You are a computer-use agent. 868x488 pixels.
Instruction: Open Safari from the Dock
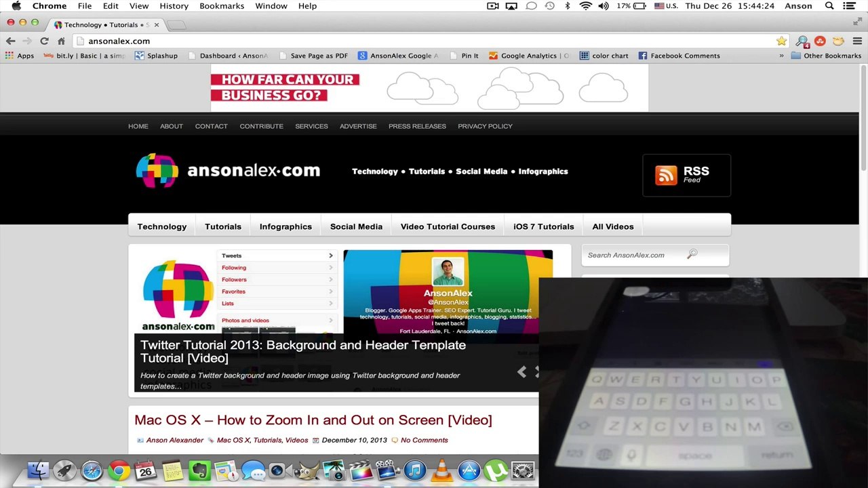tap(92, 470)
